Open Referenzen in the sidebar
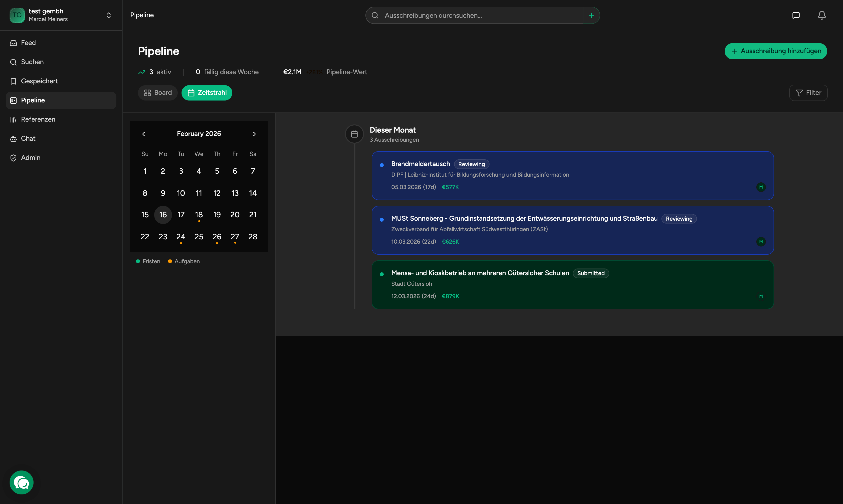This screenshot has width=843, height=504. coord(38,120)
